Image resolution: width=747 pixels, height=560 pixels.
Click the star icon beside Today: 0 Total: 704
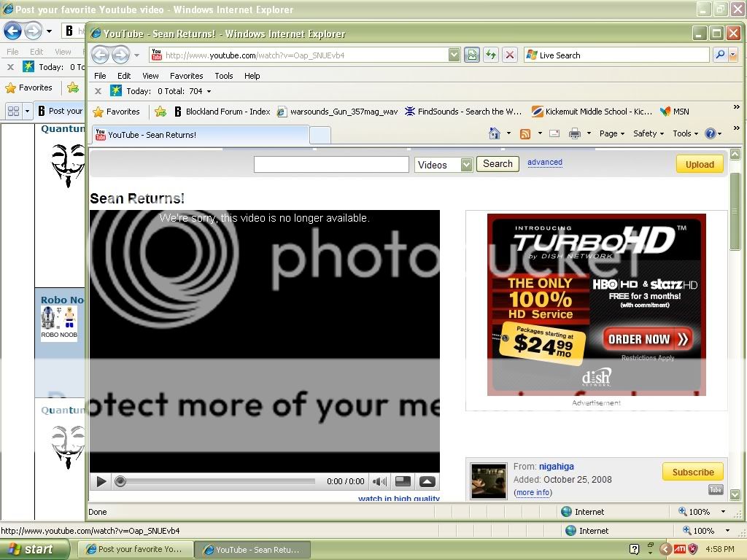pyautogui.click(x=116, y=90)
